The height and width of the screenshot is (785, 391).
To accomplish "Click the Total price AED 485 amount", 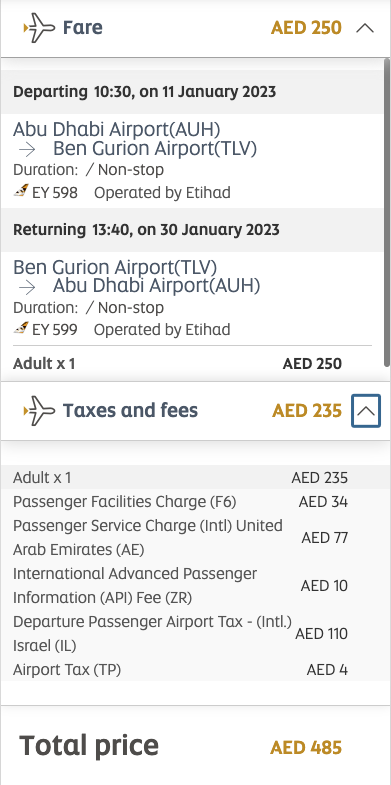I will [306, 748].
